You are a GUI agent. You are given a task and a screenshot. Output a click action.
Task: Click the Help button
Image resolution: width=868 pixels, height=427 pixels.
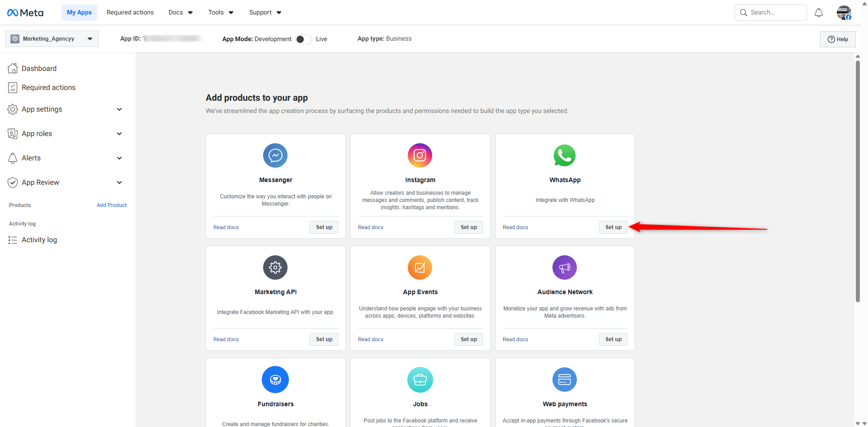838,39
